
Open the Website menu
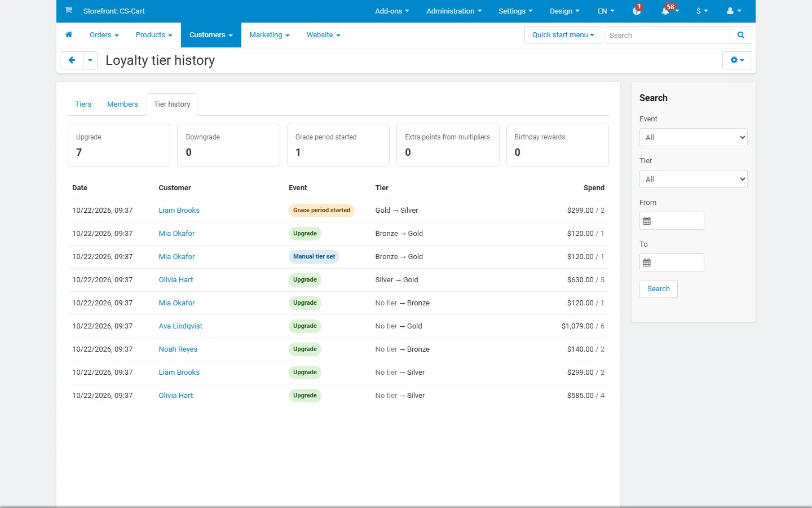[x=324, y=35]
